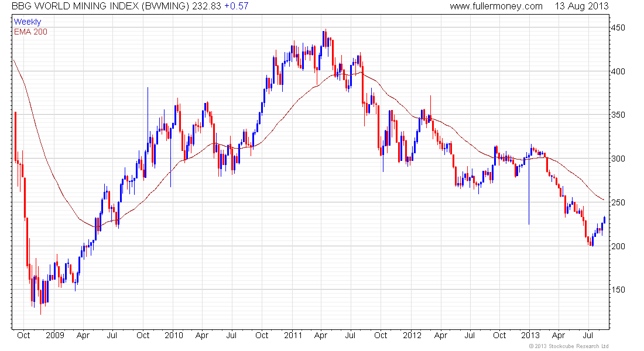
Task: Click the 2009 year label on time axis
Action: click(55, 335)
